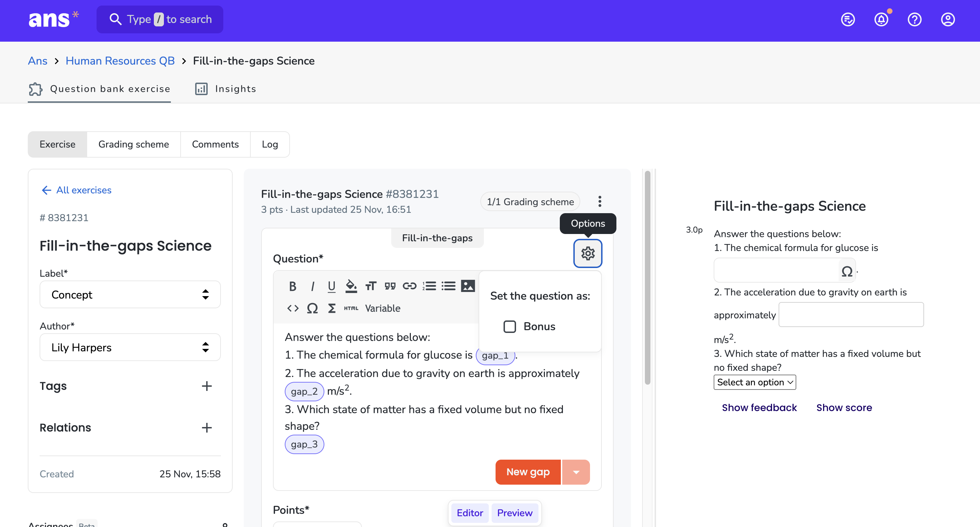
Task: Open the Select an option dropdown in preview
Action: tap(754, 382)
